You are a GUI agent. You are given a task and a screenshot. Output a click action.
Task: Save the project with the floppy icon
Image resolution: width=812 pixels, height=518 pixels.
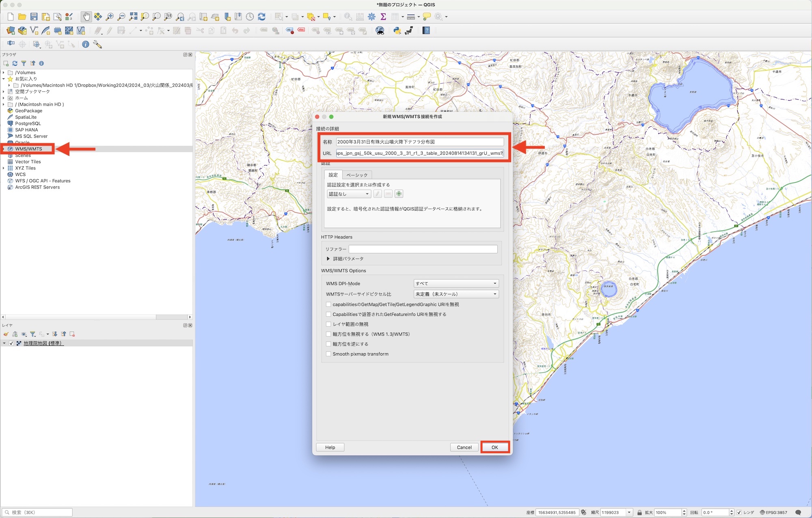click(34, 17)
